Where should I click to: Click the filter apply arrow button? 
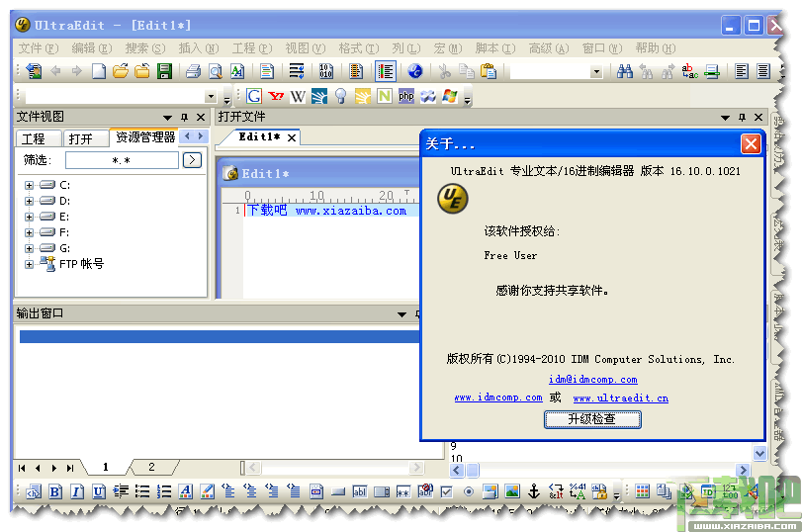192,160
